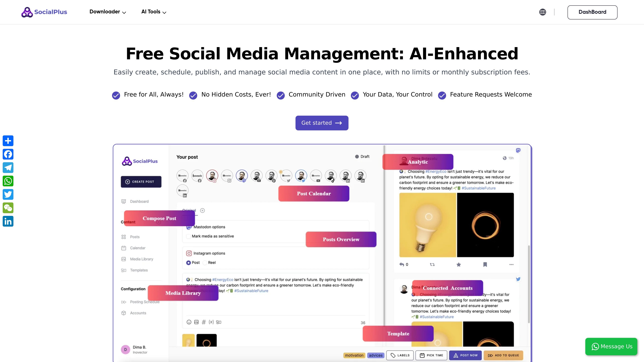Viewport: 644px width, 362px height.
Task: Click the Twitter bird icon on second preview
Action: (518, 279)
